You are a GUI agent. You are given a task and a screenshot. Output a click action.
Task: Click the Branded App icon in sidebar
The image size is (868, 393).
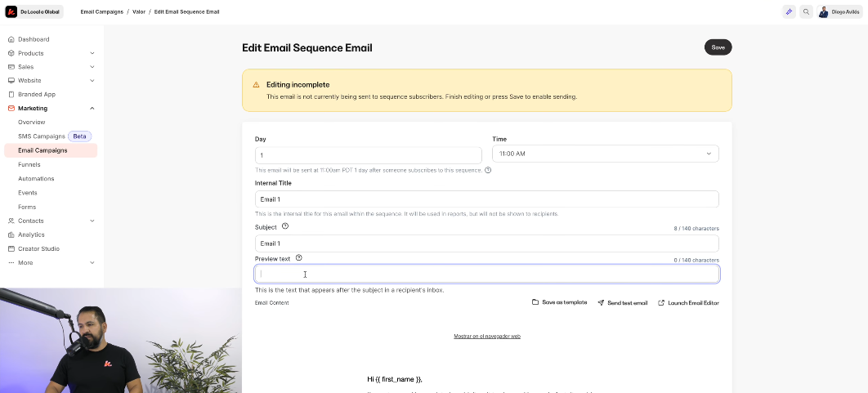point(11,94)
